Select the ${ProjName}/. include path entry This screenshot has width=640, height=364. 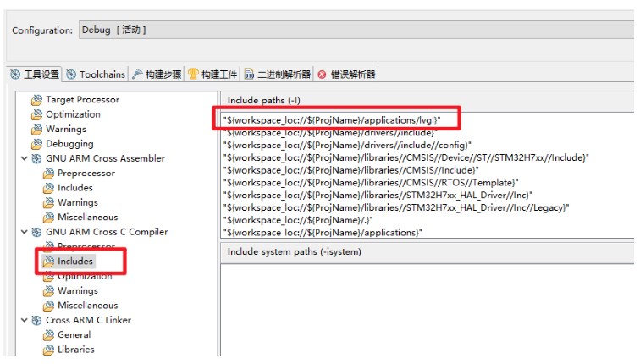click(x=298, y=220)
